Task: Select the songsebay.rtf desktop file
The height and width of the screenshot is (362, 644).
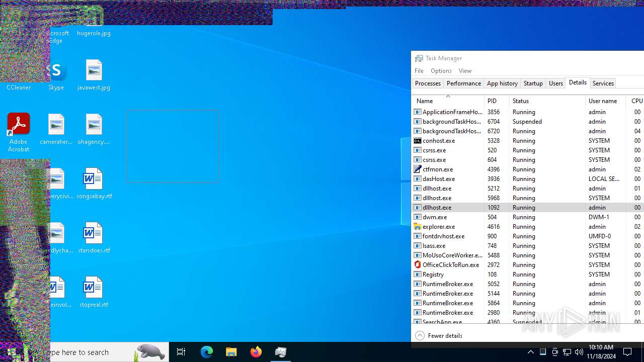Action: click(x=94, y=184)
